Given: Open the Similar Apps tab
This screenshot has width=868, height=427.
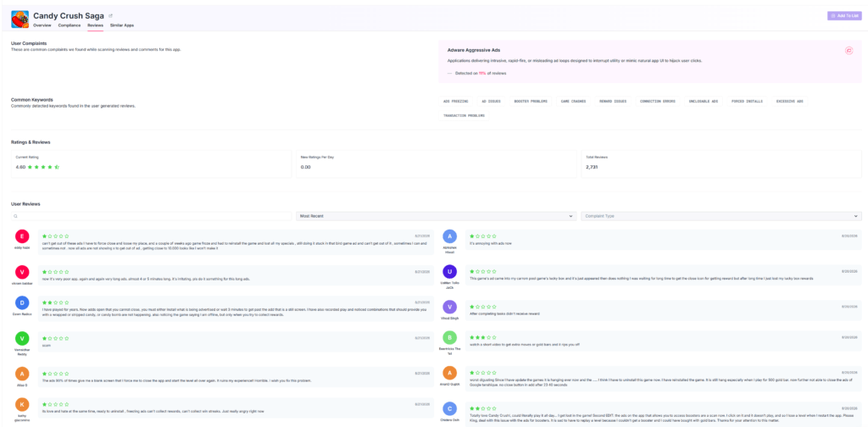Looking at the screenshot, I should (x=122, y=25).
